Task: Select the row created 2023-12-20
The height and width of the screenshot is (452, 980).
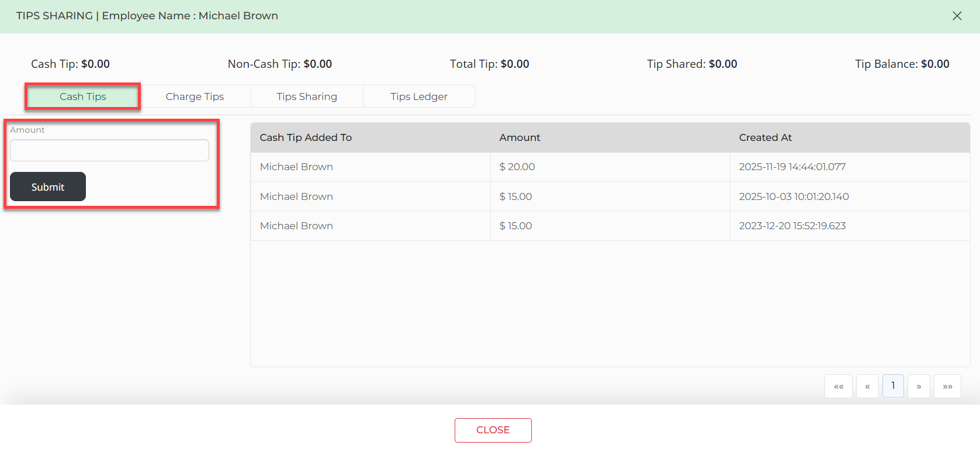Action: pyautogui.click(x=792, y=226)
